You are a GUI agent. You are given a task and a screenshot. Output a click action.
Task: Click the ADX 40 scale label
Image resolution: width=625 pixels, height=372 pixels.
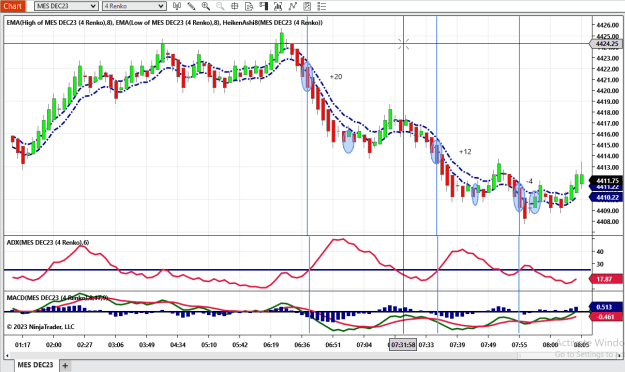tap(600, 252)
